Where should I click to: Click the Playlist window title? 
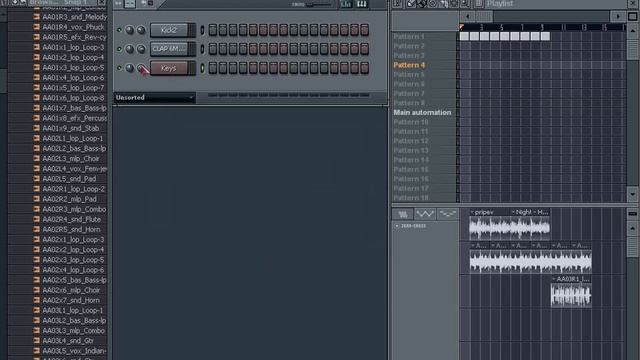pyautogui.click(x=500, y=4)
